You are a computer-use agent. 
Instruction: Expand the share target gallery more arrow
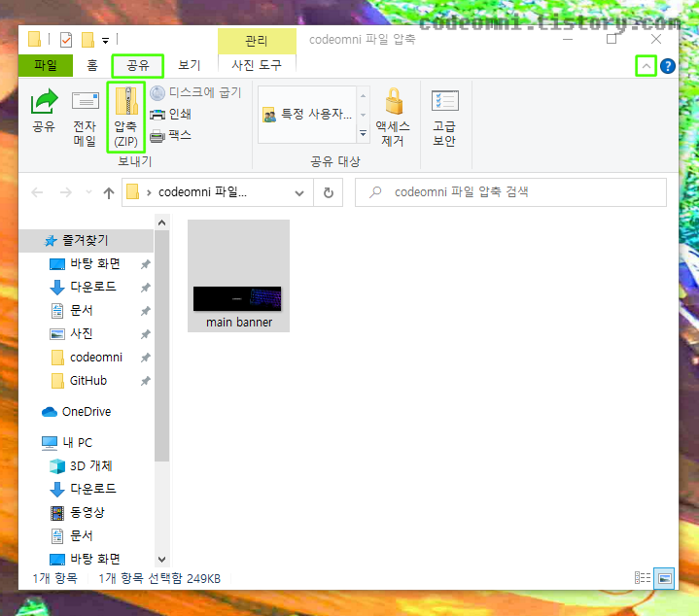point(364,134)
